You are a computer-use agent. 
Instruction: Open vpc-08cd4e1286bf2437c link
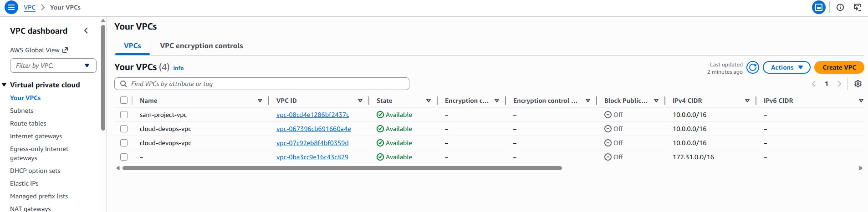(x=312, y=115)
